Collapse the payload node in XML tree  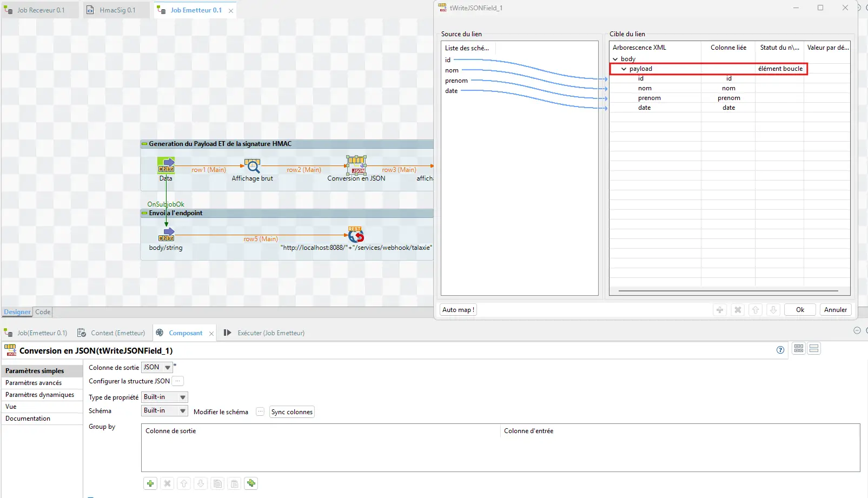624,69
